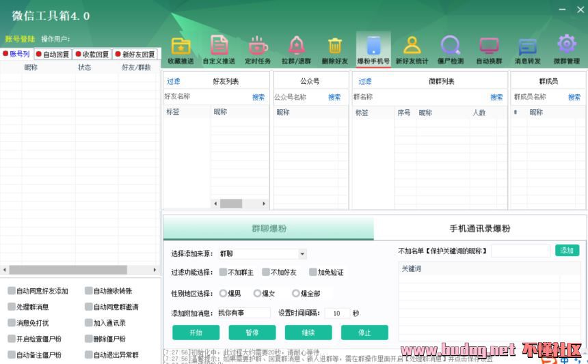Image resolution: width=588 pixels, height=364 pixels.
Task: Click the 序号 column header in 微群列表
Action: pyautogui.click(x=404, y=113)
